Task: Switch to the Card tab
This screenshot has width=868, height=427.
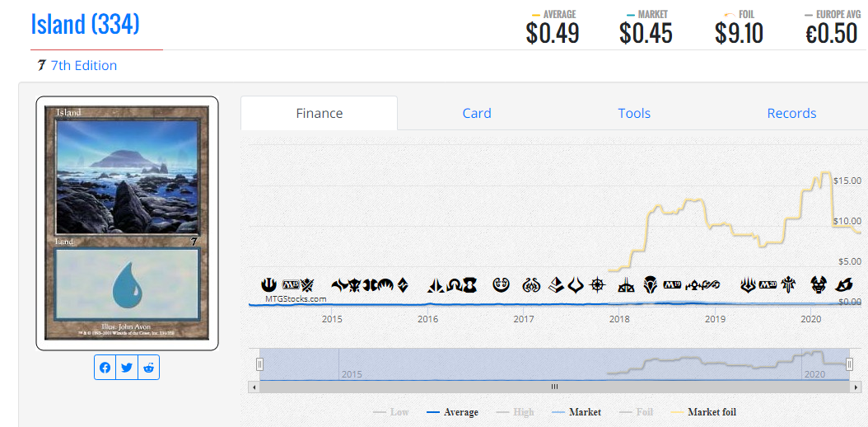Action: [x=477, y=114]
